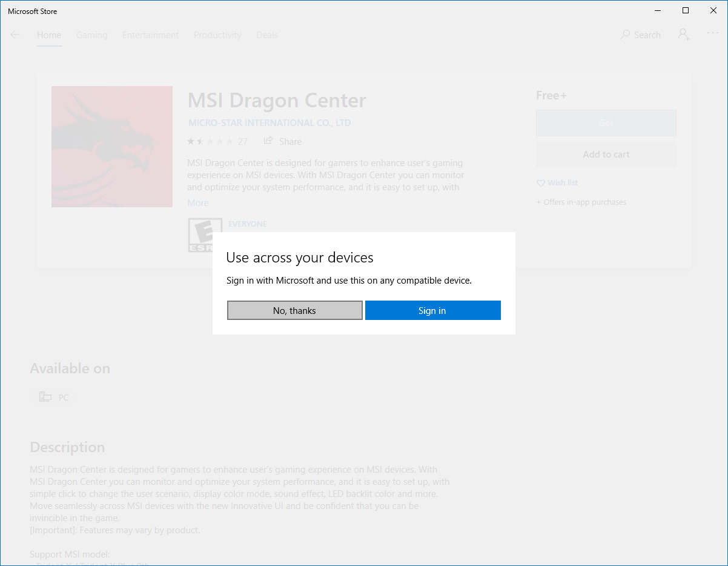The height and width of the screenshot is (566, 728).
Task: Click Add to cart
Action: [606, 155]
